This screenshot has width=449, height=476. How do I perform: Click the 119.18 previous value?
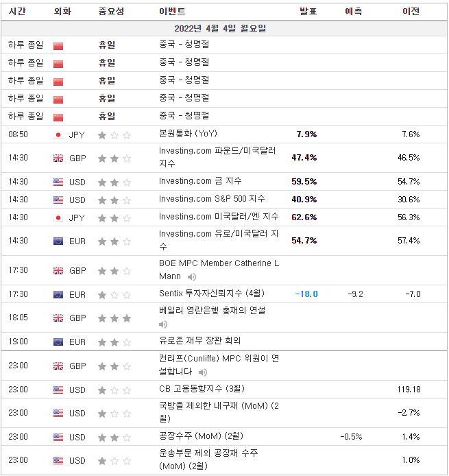pyautogui.click(x=409, y=390)
